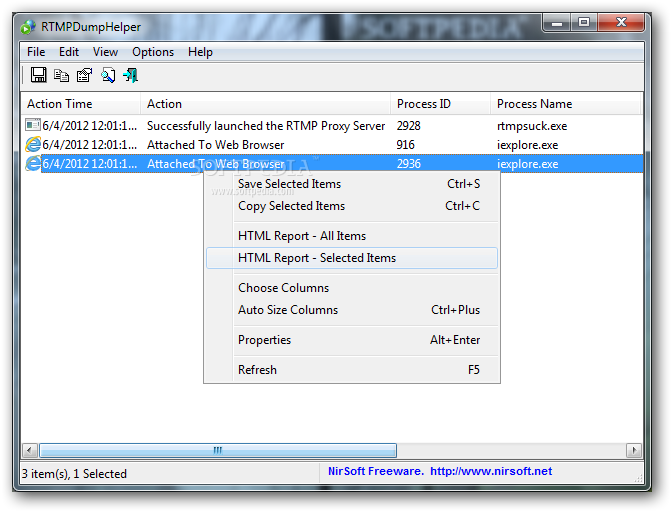Click the '3 item(s), 1 Selected' status text
Image resolution: width=672 pixels, height=512 pixels.
74,474
